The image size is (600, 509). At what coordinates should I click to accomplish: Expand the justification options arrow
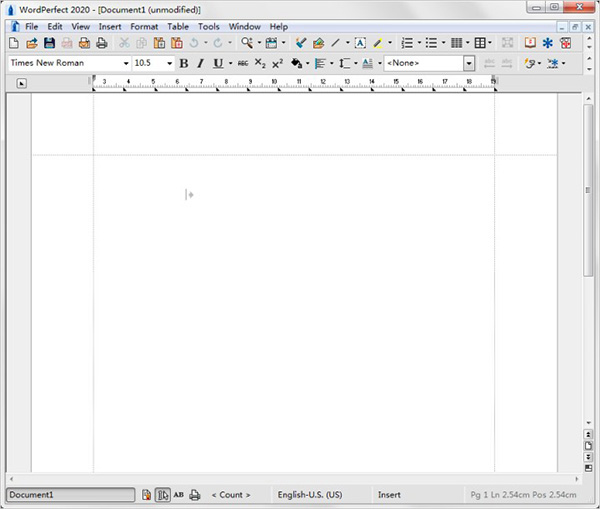332,63
